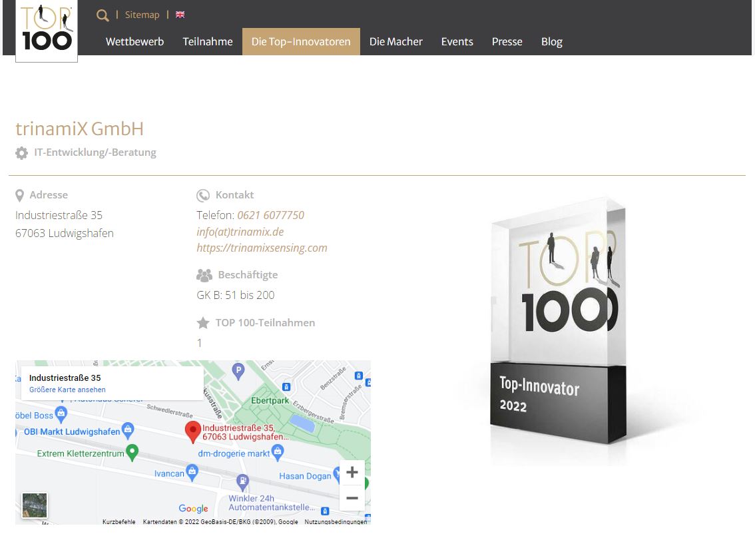755x560 pixels.
Task: Open the Teilnahme menu item
Action: click(208, 42)
